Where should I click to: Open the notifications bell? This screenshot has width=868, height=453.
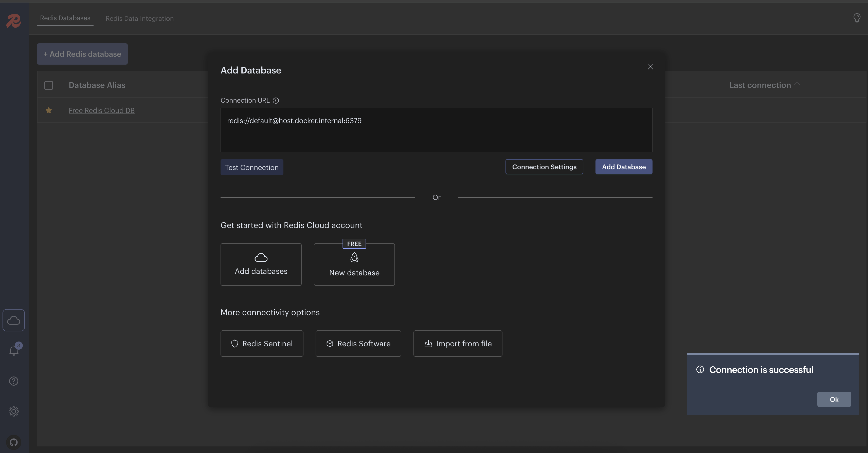[14, 351]
